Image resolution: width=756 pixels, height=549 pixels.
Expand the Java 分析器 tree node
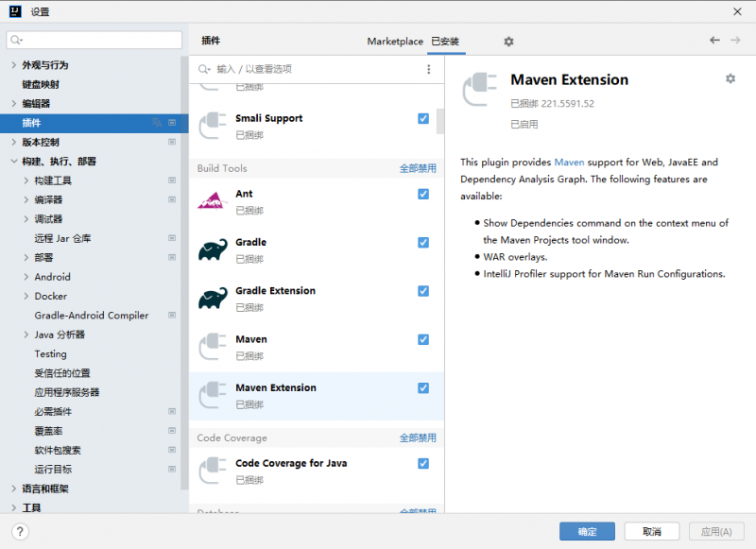coord(26,335)
